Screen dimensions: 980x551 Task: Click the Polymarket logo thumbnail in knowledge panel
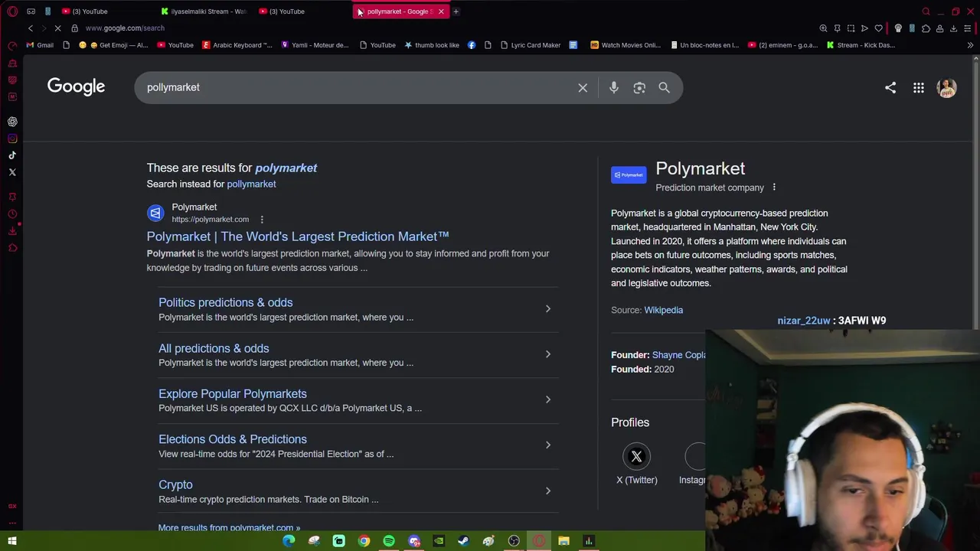pyautogui.click(x=629, y=175)
